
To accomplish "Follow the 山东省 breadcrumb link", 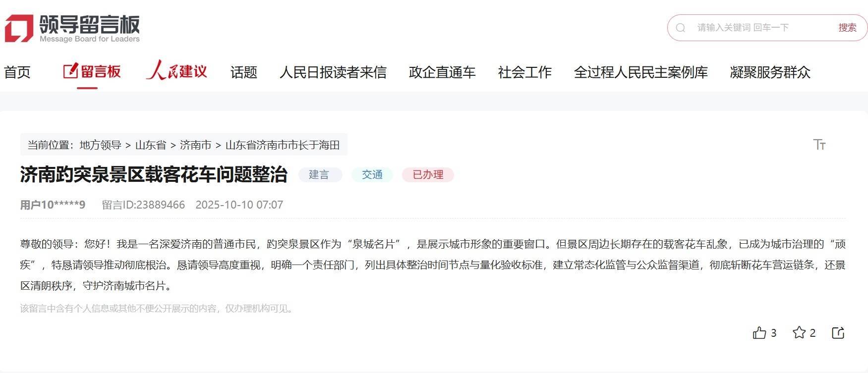I will click(x=151, y=145).
